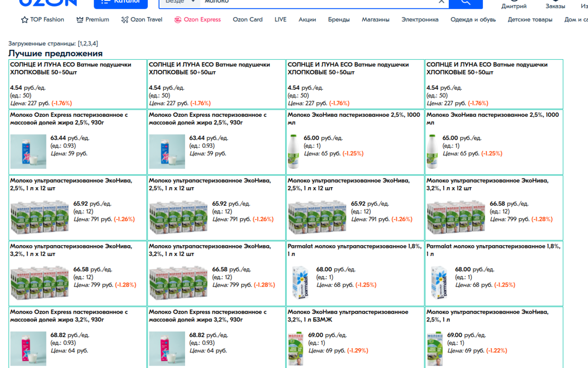
Task: Go to LIVE section
Action: [x=281, y=19]
